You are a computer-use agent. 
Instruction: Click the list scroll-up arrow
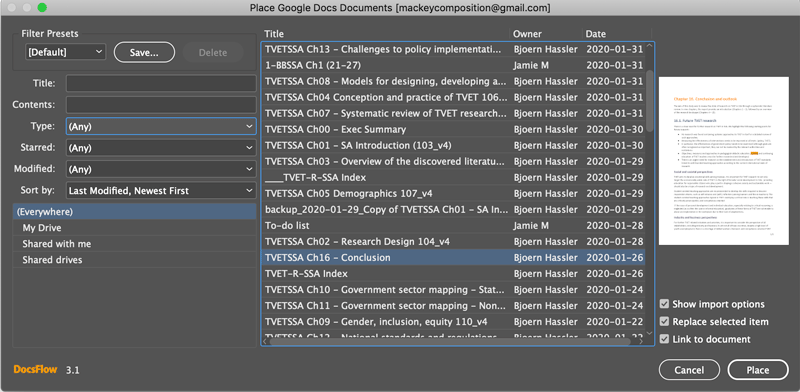point(649,47)
